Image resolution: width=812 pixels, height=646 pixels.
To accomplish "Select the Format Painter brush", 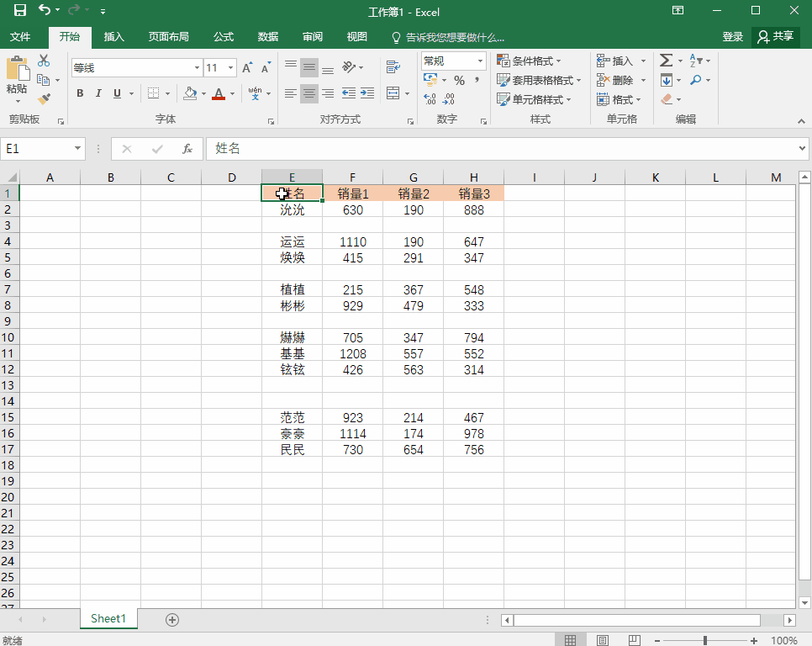I will click(x=44, y=99).
